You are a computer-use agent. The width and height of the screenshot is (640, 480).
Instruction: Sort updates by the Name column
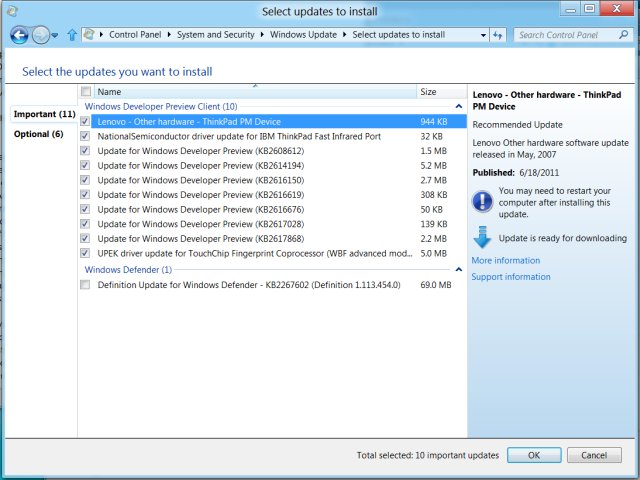coord(255,91)
